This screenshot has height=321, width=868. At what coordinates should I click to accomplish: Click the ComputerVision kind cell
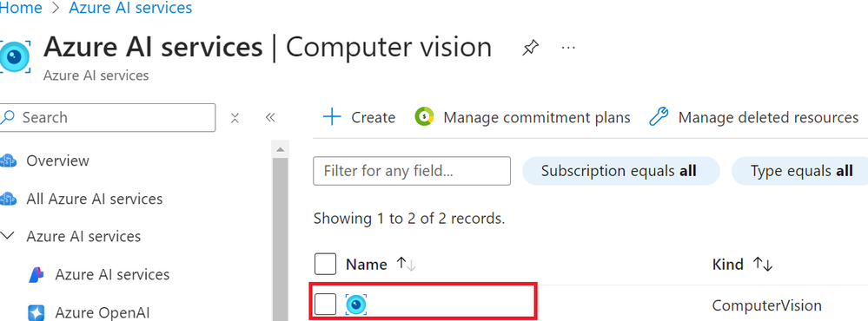tap(766, 305)
